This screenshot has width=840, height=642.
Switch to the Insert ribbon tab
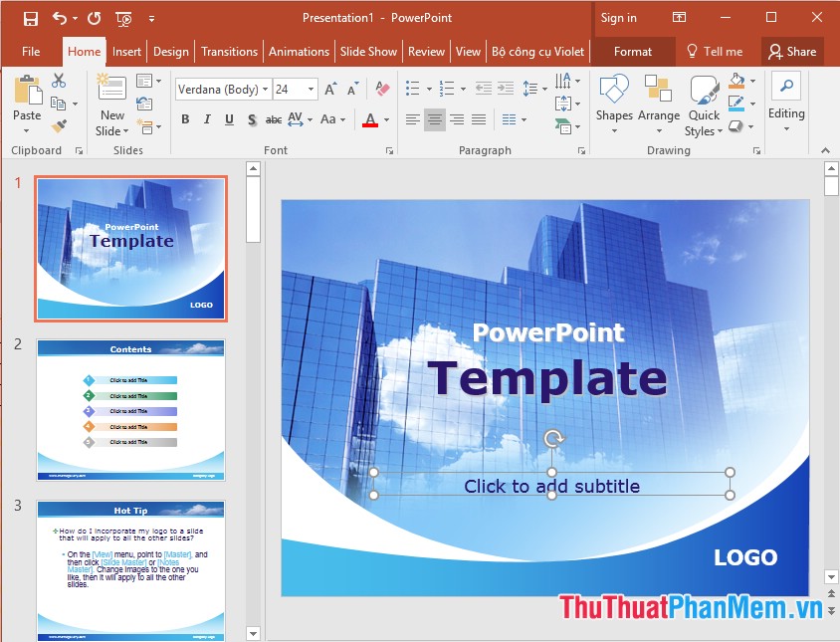(x=126, y=51)
